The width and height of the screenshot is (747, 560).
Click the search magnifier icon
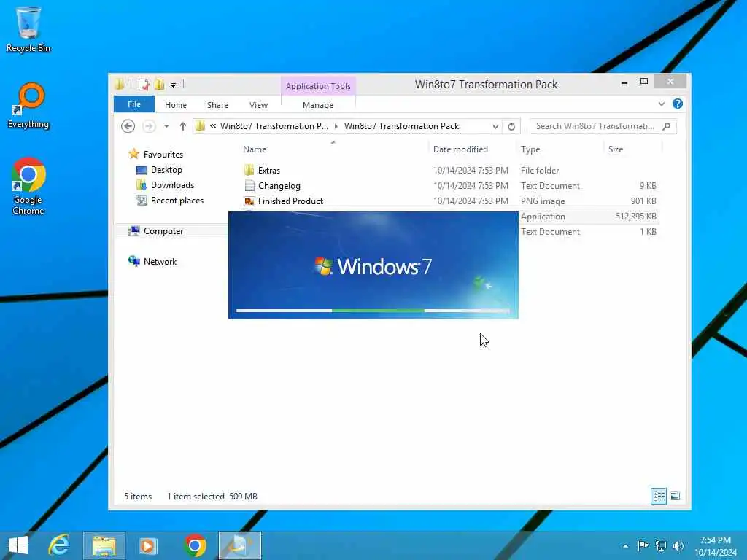[667, 126]
